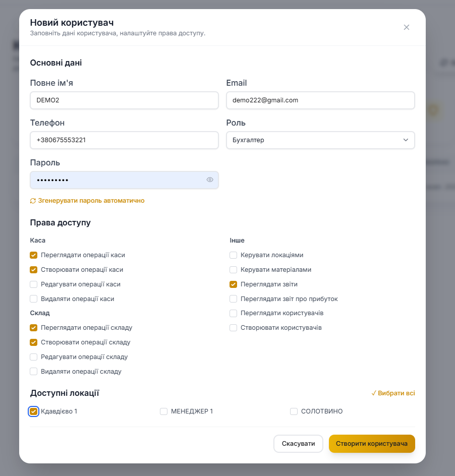Check Створювати користувачів permission
This screenshot has width=455, height=476.
233,328
